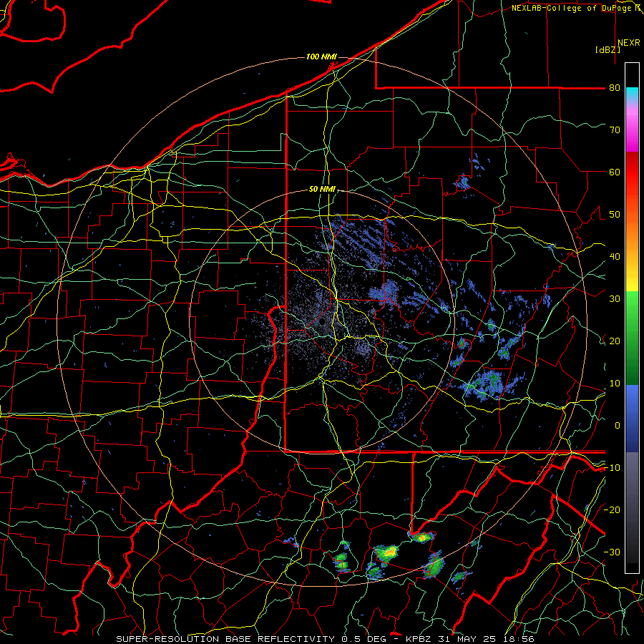Click the 30 value on the dBZ scale
Image resolution: width=644 pixels, height=644 pixels.
tap(615, 299)
